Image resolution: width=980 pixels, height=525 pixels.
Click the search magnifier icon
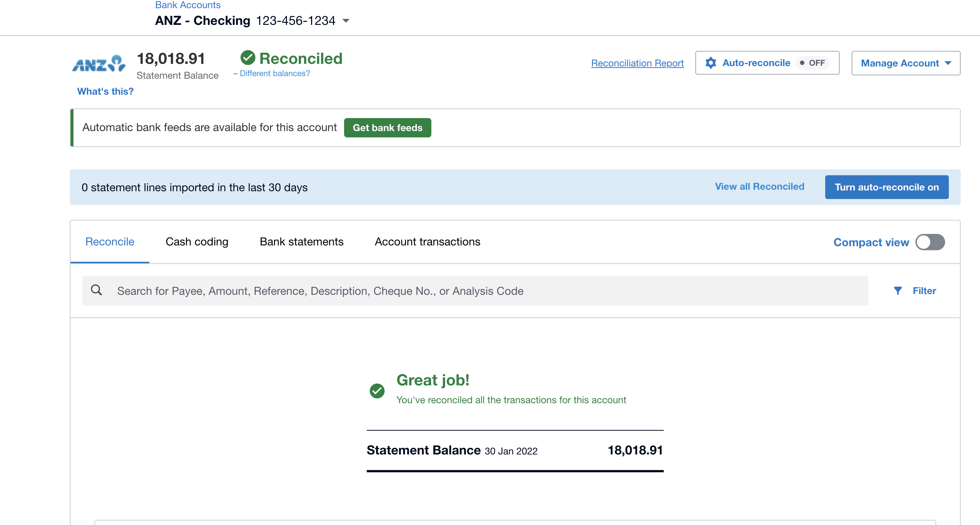click(x=97, y=290)
